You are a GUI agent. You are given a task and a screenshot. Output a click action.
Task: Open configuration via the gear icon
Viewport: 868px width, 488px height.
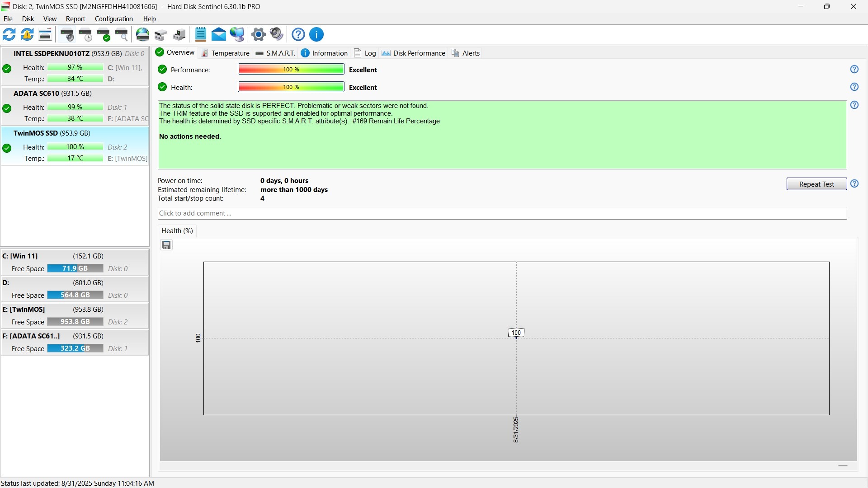(259, 34)
